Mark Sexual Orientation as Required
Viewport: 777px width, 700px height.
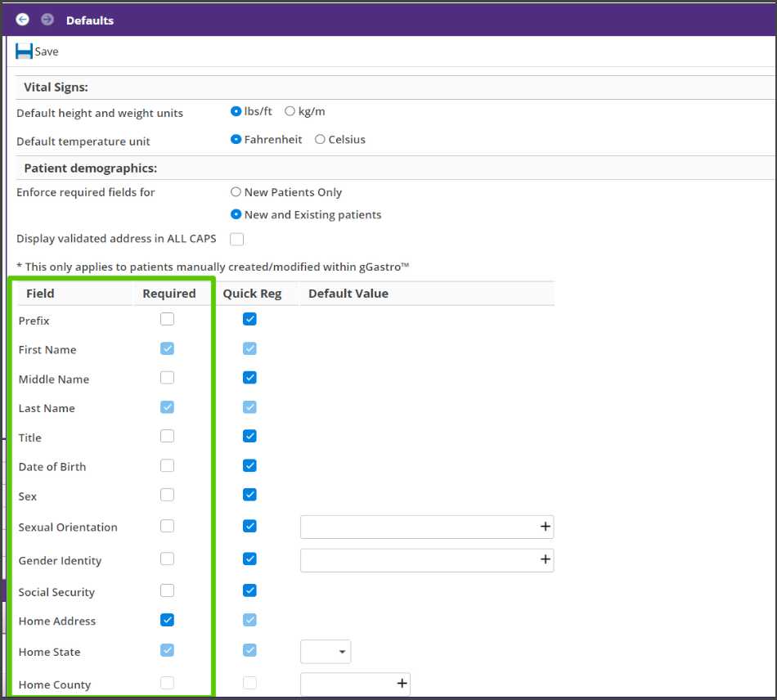167,526
